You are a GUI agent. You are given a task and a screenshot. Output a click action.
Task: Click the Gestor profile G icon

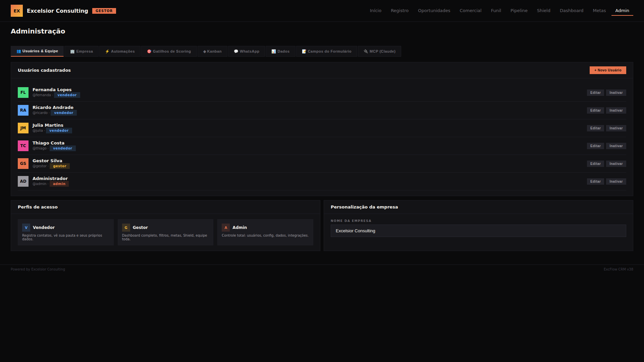click(126, 228)
